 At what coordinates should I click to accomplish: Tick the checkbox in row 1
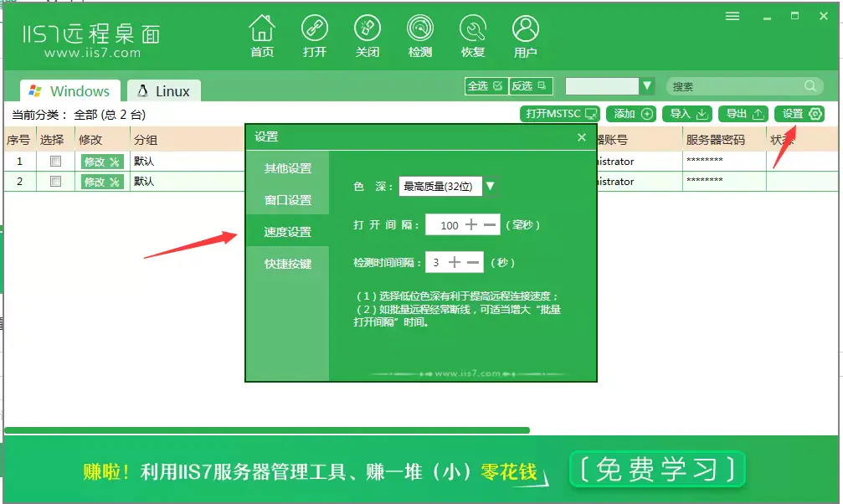coord(55,161)
